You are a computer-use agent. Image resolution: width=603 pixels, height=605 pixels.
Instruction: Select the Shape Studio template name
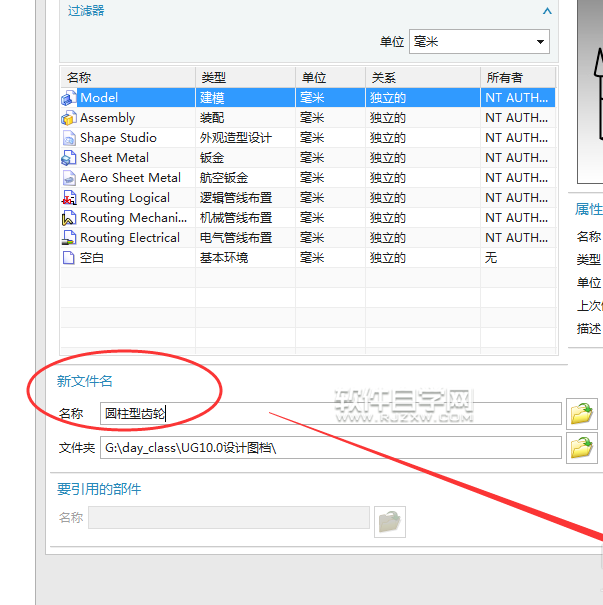(118, 138)
